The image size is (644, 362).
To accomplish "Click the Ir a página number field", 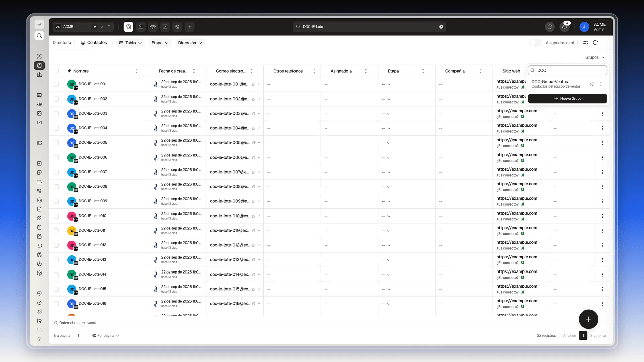I will coord(78,336).
